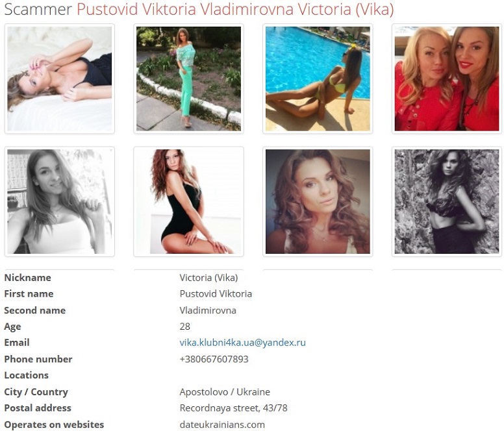Click the Operates on websites label
Screen dimensions: 504x431
54,425
